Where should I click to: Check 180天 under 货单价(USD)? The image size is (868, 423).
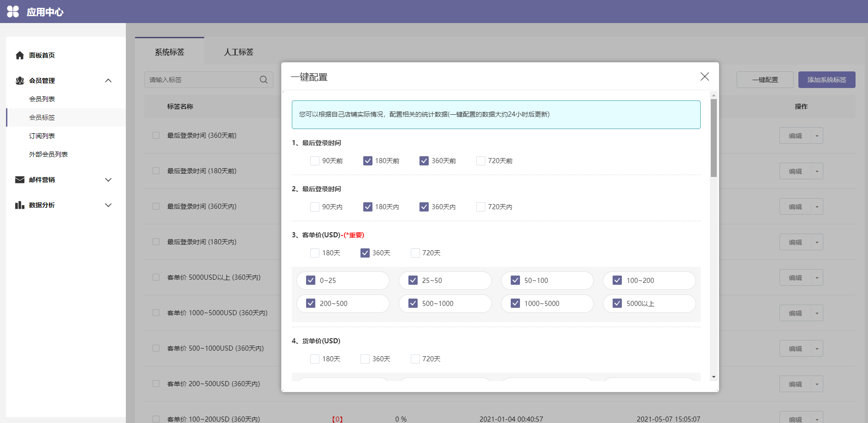click(315, 359)
